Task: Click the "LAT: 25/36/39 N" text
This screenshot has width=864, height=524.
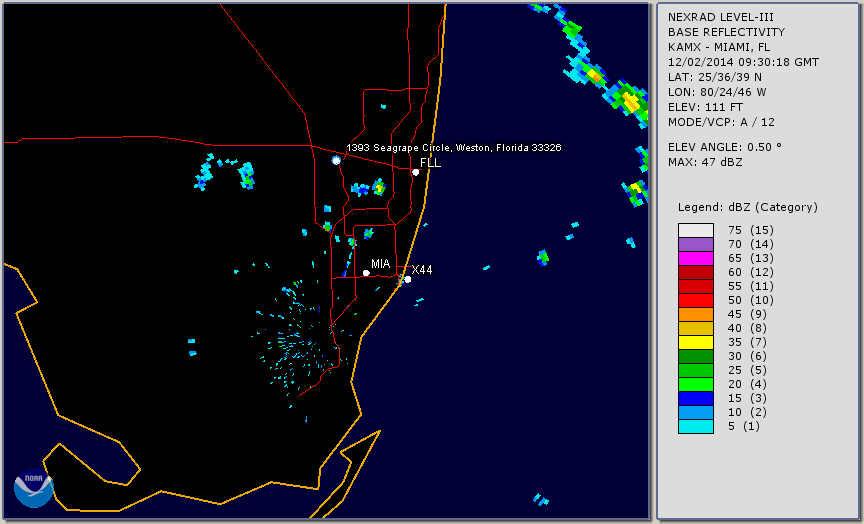Action: click(715, 77)
